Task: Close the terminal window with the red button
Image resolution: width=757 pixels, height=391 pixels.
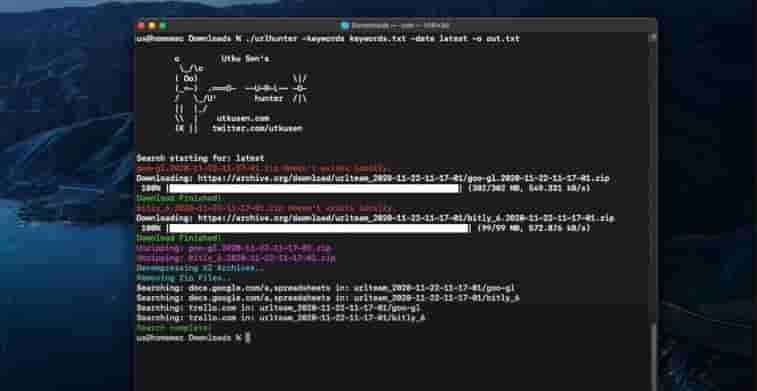Action: pos(141,26)
